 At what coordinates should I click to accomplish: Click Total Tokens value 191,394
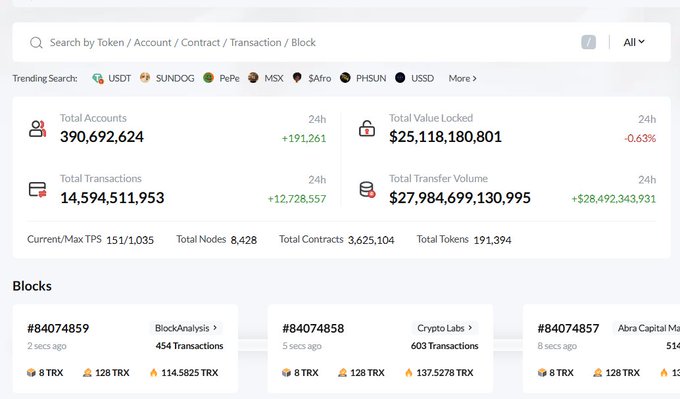pyautogui.click(x=492, y=240)
